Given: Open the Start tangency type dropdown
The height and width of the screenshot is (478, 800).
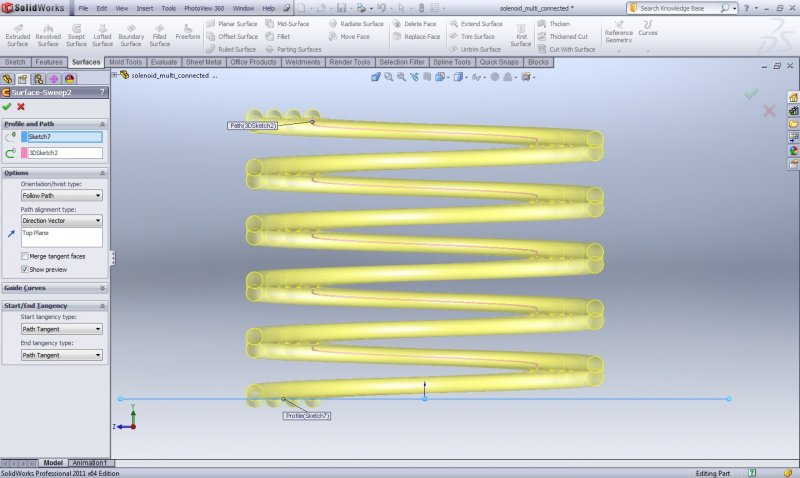Looking at the screenshot, I should 62,329.
